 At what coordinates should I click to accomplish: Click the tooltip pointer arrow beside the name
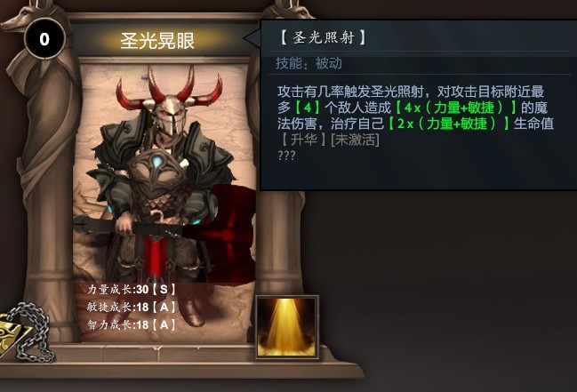click(x=252, y=37)
